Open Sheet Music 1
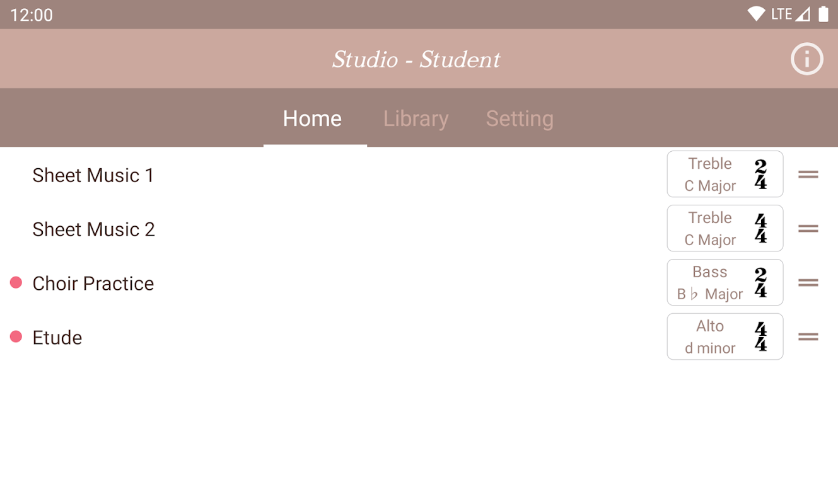Image resolution: width=838 pixels, height=504 pixels. [x=93, y=175]
